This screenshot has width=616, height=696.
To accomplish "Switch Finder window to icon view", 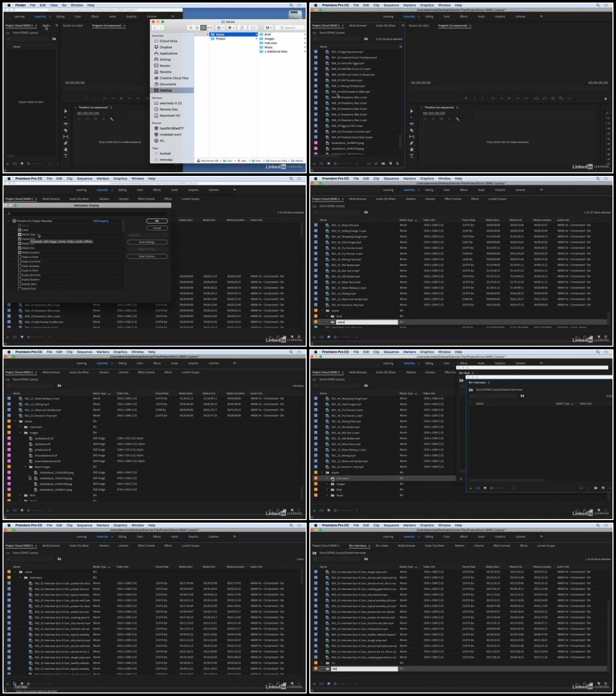I will tap(190, 27).
